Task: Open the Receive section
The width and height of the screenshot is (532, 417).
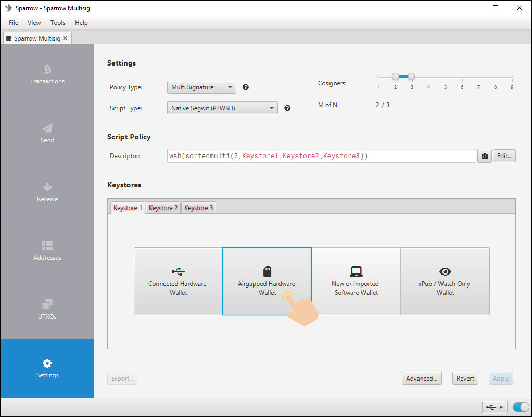Action: pyautogui.click(x=47, y=192)
